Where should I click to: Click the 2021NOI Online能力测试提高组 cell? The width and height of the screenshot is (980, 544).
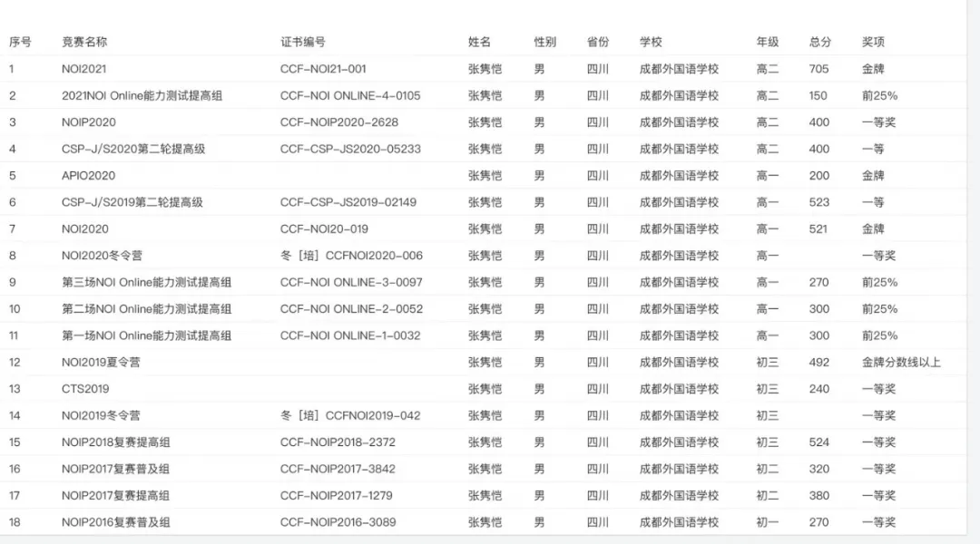[x=142, y=95]
